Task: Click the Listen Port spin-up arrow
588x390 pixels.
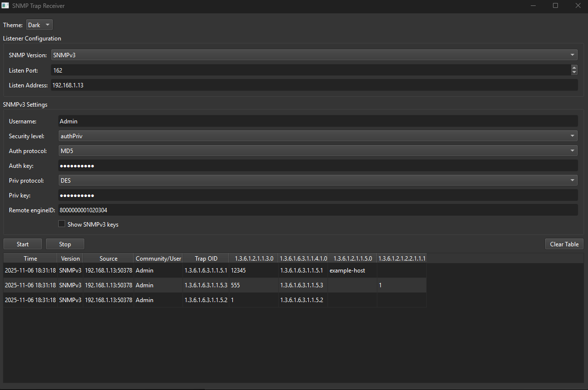Action: coord(574,68)
